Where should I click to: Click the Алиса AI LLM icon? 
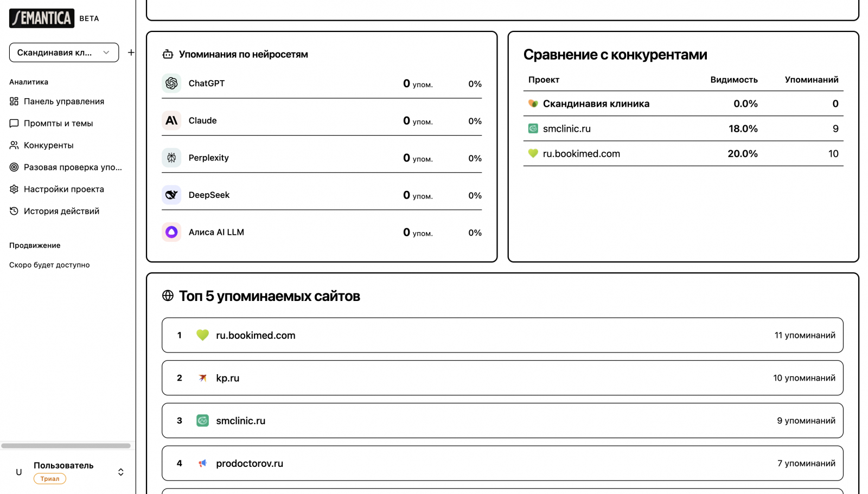[x=171, y=232]
